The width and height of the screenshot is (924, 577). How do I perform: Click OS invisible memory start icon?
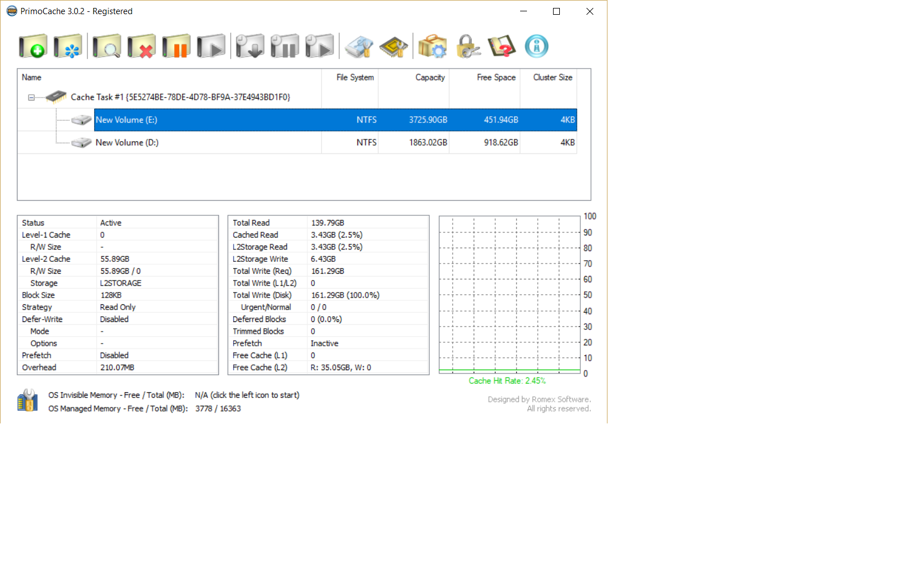tap(27, 400)
